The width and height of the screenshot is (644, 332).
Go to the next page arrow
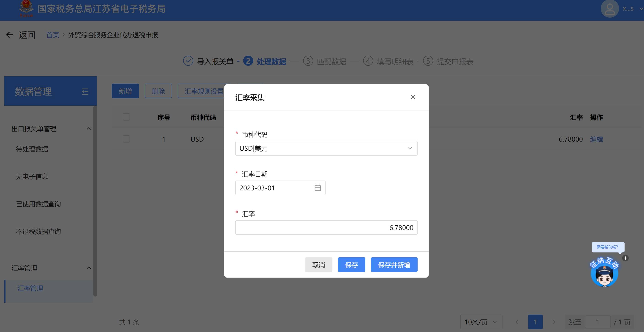[x=554, y=322]
